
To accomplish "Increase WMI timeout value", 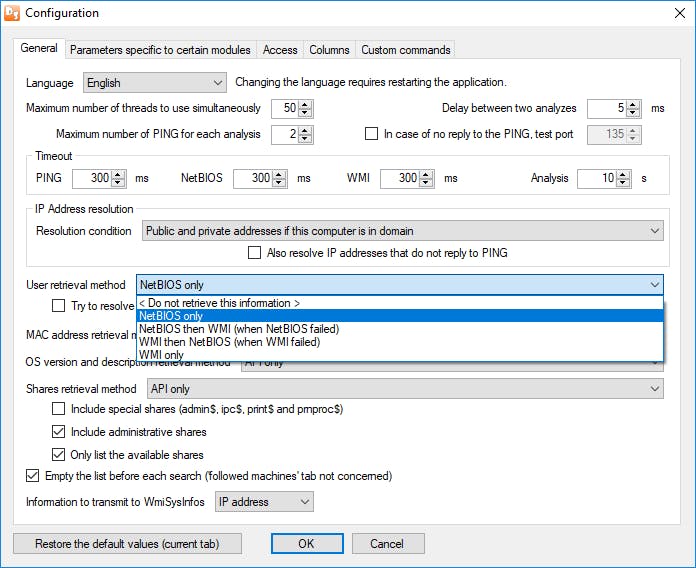I will click(x=426, y=174).
